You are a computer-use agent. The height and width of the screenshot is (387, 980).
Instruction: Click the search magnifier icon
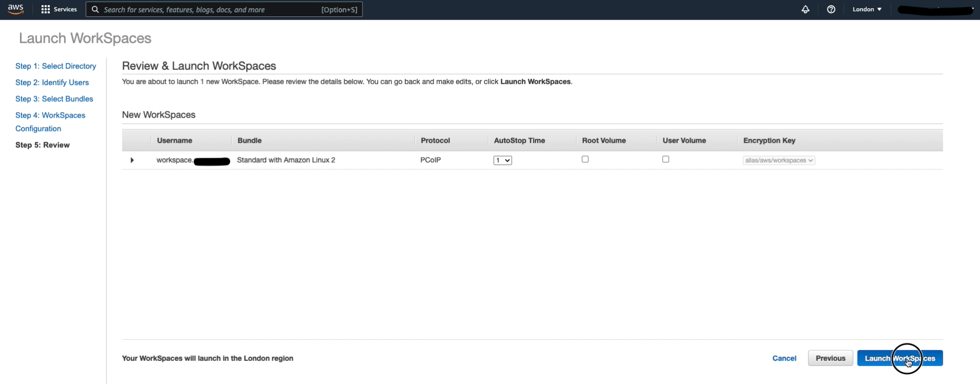(95, 10)
